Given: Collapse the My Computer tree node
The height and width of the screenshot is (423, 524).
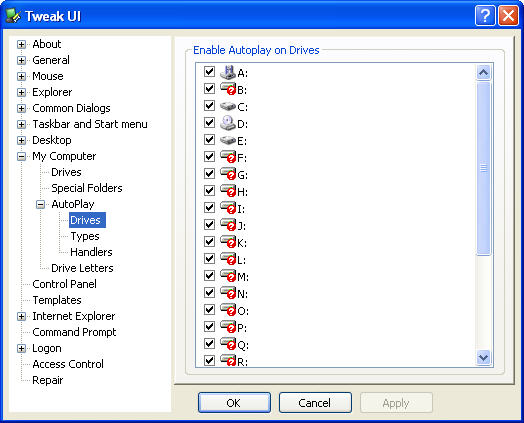Looking at the screenshot, I should pyautogui.click(x=21, y=156).
